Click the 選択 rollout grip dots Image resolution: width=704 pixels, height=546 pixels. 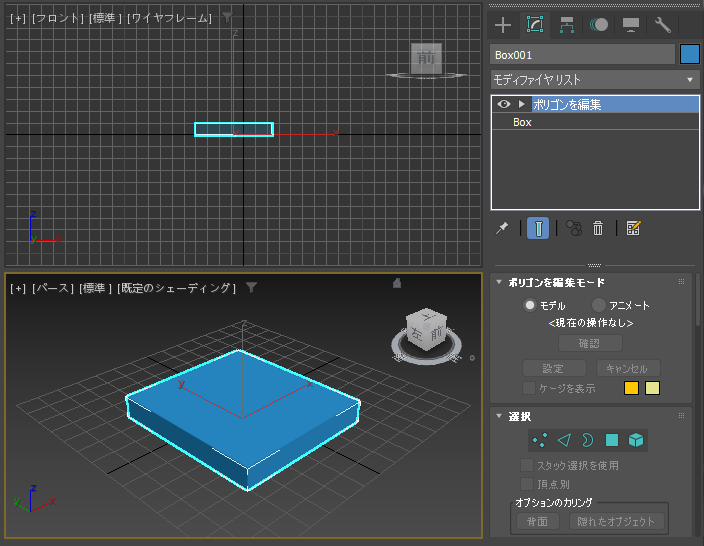pos(682,416)
